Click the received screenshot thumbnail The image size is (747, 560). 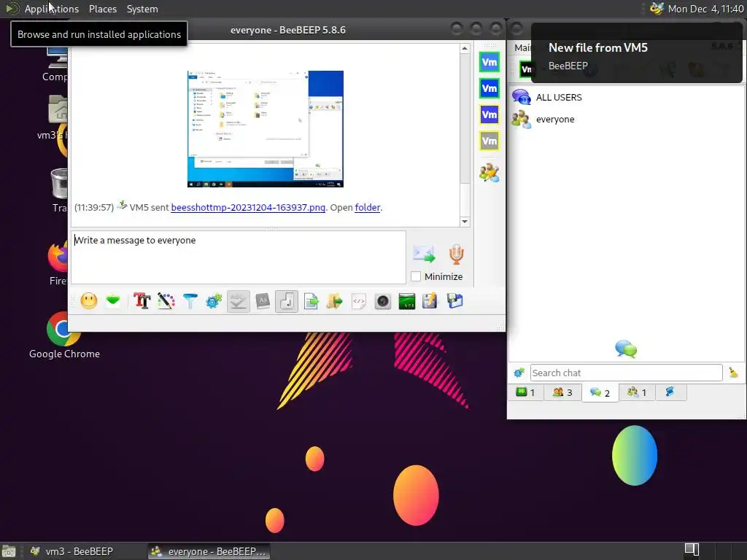click(x=266, y=129)
